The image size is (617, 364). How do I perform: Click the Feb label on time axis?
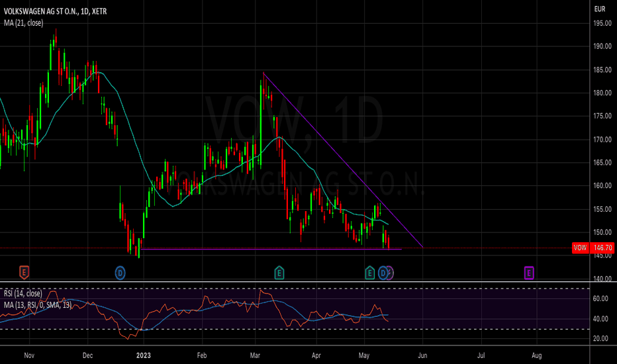click(201, 355)
